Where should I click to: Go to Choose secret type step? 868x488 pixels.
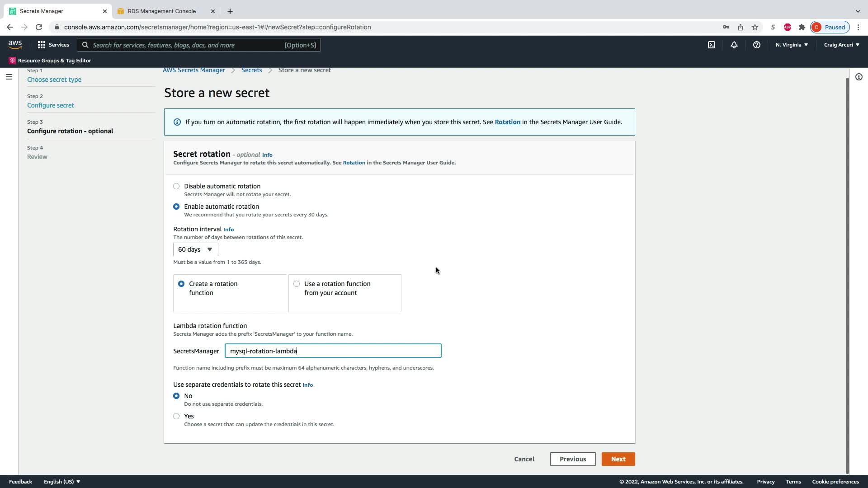pos(54,80)
